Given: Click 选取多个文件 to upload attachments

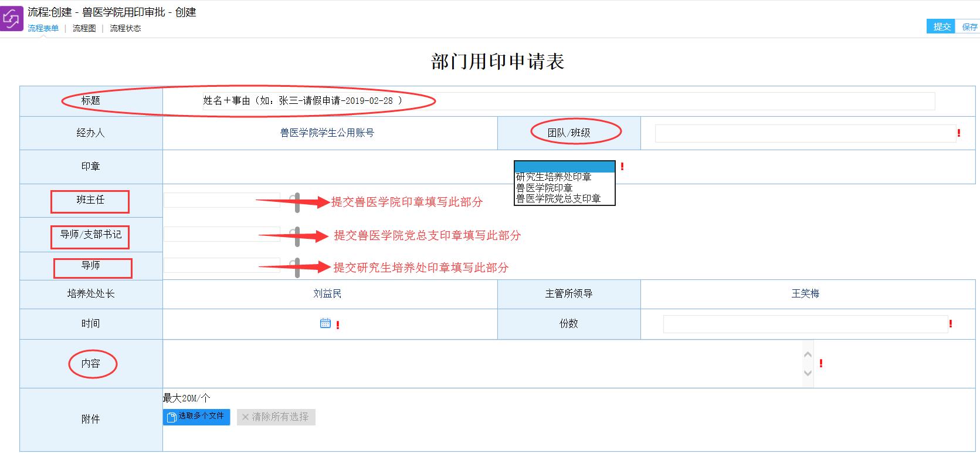Looking at the screenshot, I should click(x=196, y=417).
